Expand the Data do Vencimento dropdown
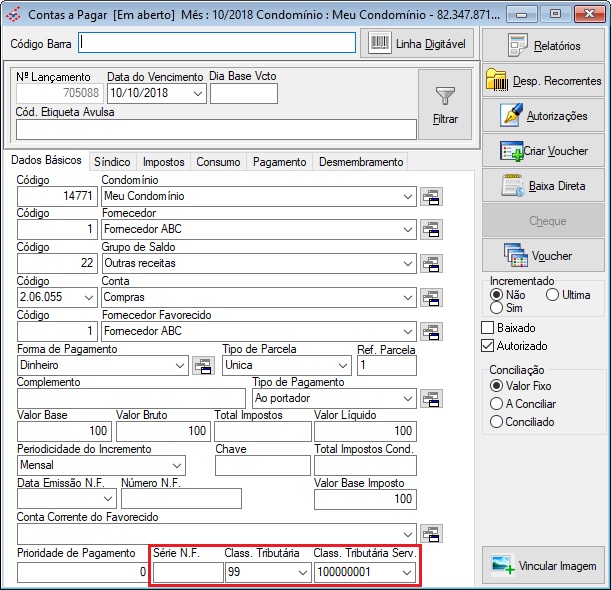The image size is (611, 590). point(198,94)
